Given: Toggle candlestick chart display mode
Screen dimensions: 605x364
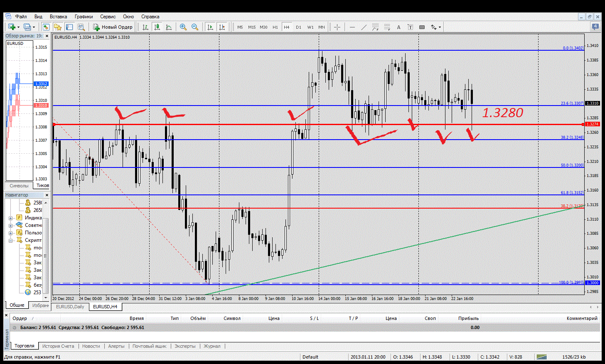Looking at the screenshot, I should 157,27.
